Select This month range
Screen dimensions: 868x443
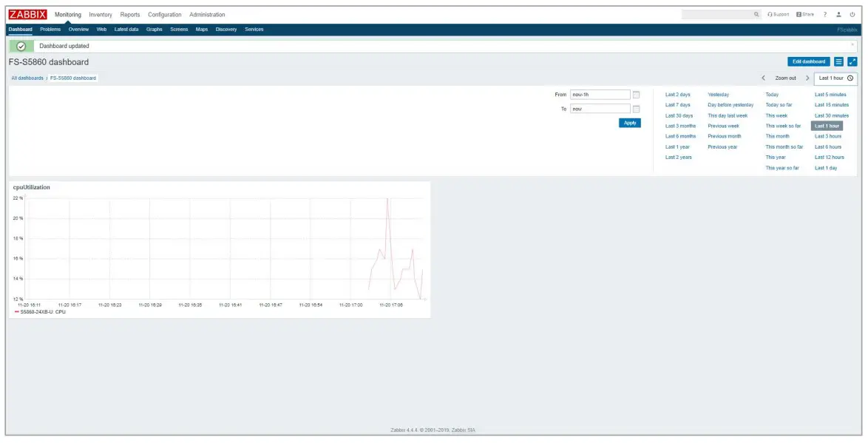tap(777, 136)
